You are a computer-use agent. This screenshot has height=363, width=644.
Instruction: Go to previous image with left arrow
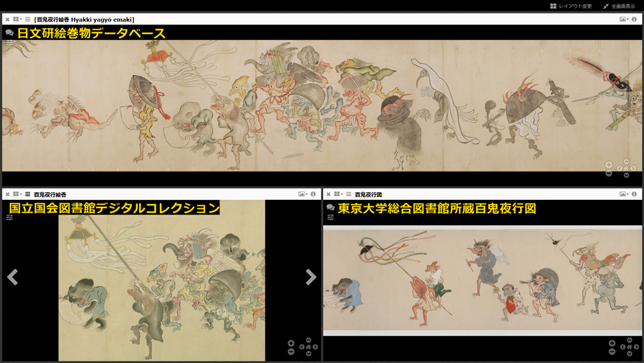(12, 277)
